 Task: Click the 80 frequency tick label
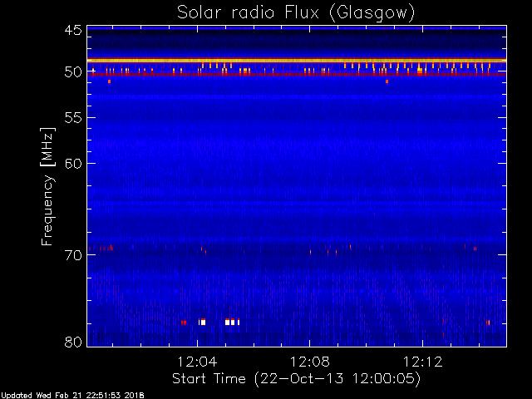(73, 342)
